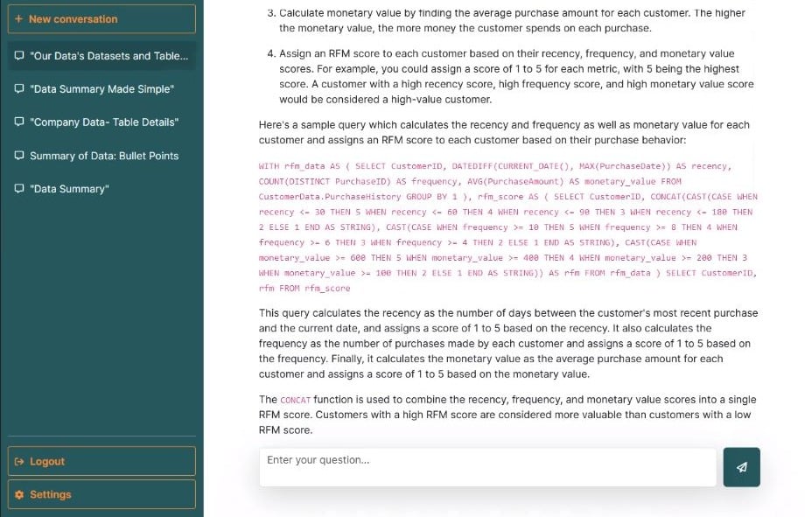This screenshot has width=812, height=517.
Task: Select "Summary of Data: Bullet Points" conversation
Action: click(x=102, y=156)
